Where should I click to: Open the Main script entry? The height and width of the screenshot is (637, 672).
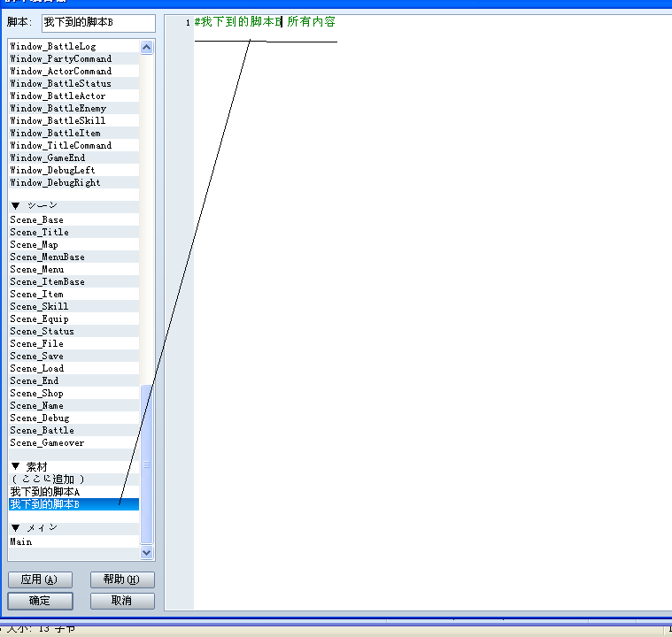click(x=73, y=542)
